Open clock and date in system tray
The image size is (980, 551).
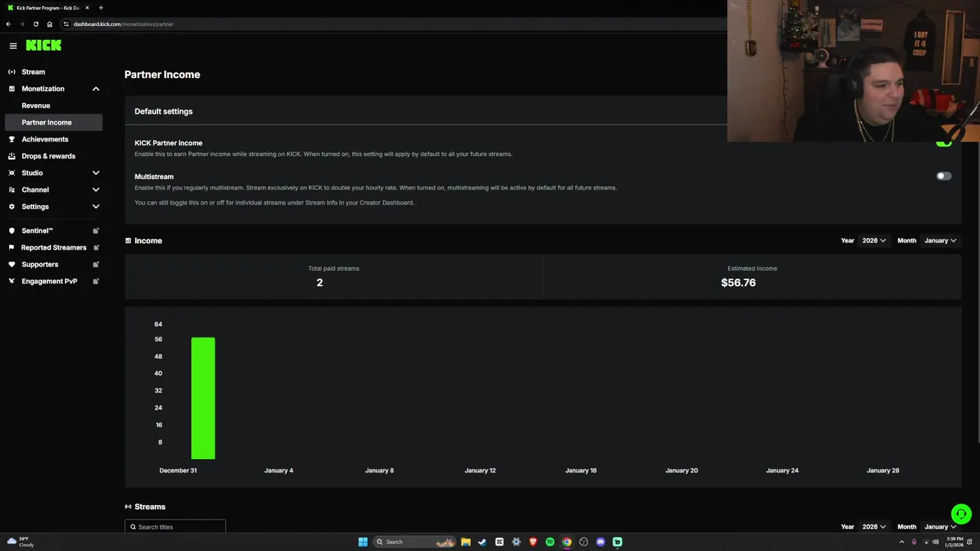954,542
